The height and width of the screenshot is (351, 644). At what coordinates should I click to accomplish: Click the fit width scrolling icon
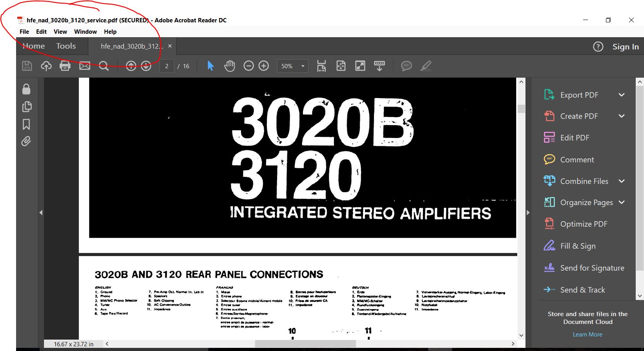tap(321, 66)
